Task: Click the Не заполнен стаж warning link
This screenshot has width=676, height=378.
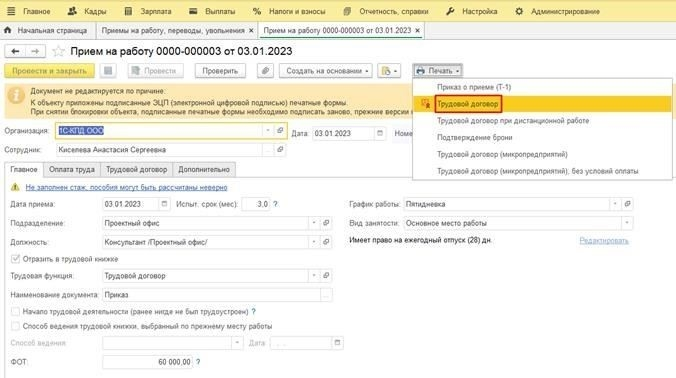Action: pos(126,187)
